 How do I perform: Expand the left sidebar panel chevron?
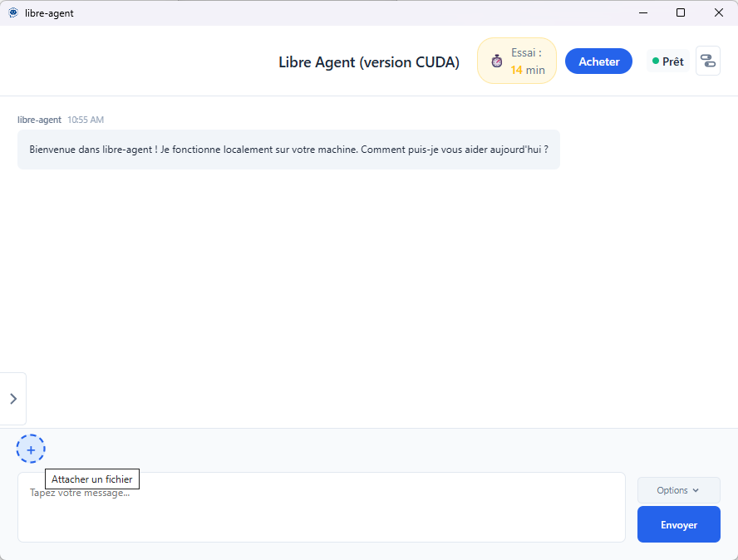coord(13,399)
